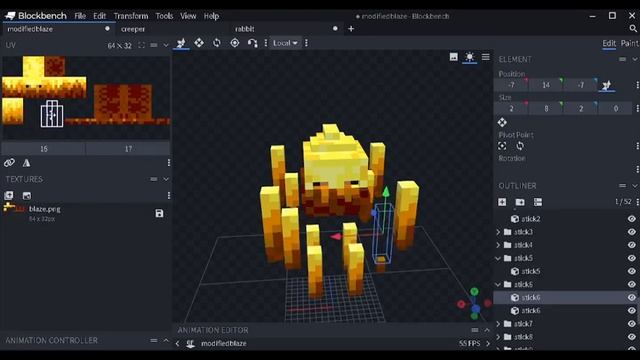Screen dimensions: 640x360
Task: Click the search icon at top right
Action: (x=633, y=29)
